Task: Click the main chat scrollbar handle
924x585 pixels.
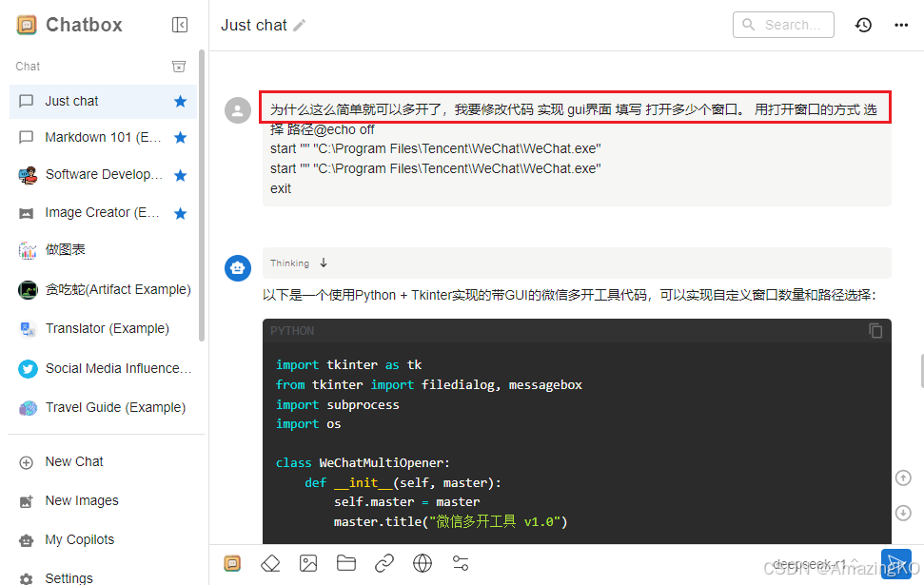Action: [x=921, y=371]
